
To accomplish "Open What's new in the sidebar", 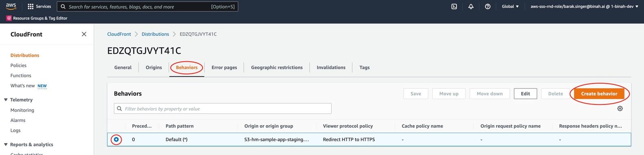I will tap(23, 86).
